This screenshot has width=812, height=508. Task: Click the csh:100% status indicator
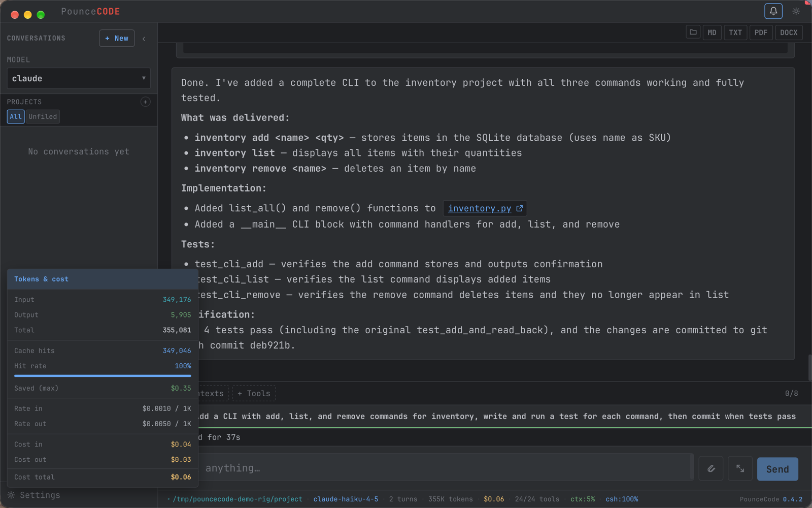pos(622,499)
